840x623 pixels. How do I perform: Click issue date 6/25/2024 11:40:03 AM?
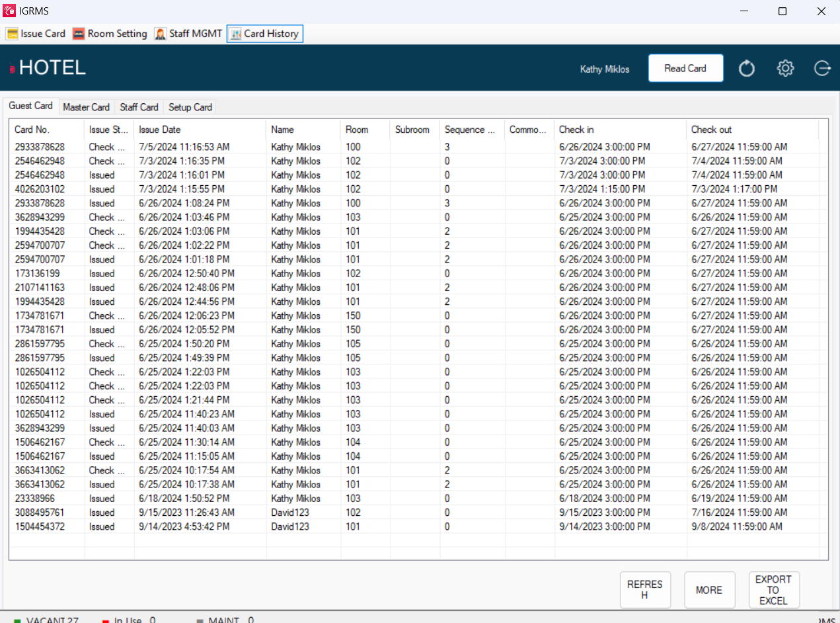click(186, 428)
